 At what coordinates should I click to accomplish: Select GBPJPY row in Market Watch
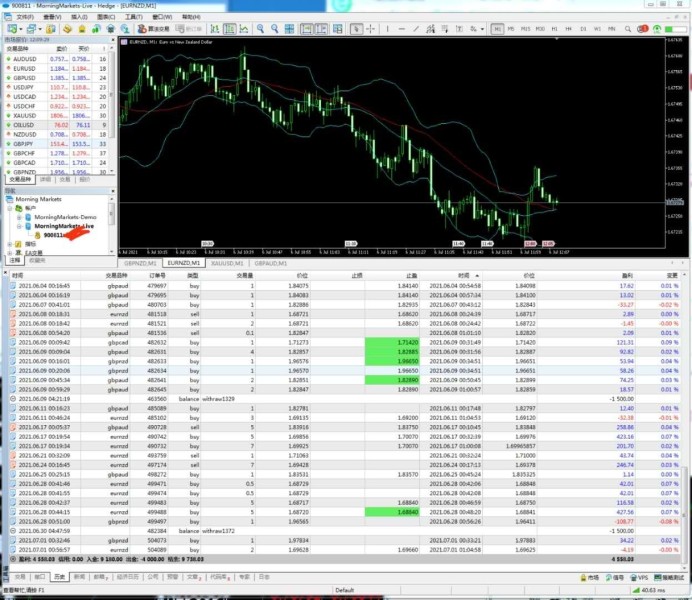click(56, 144)
